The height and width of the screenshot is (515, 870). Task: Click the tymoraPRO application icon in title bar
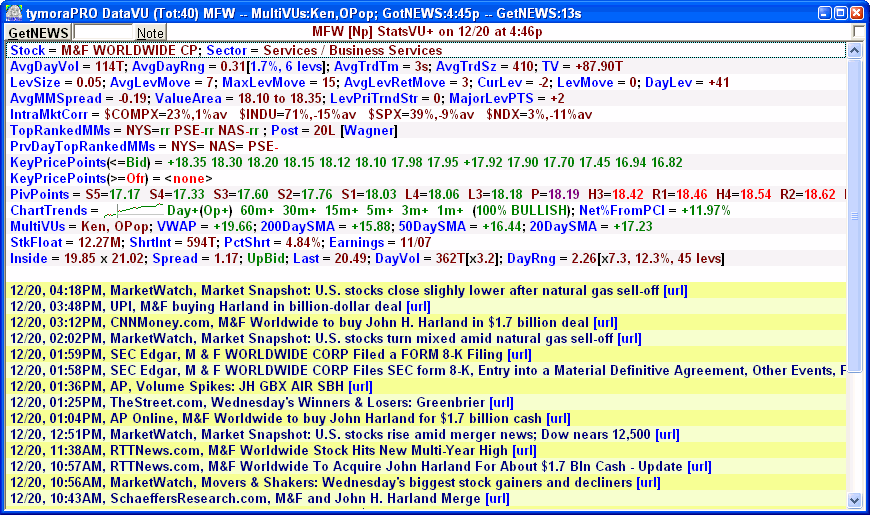13,12
